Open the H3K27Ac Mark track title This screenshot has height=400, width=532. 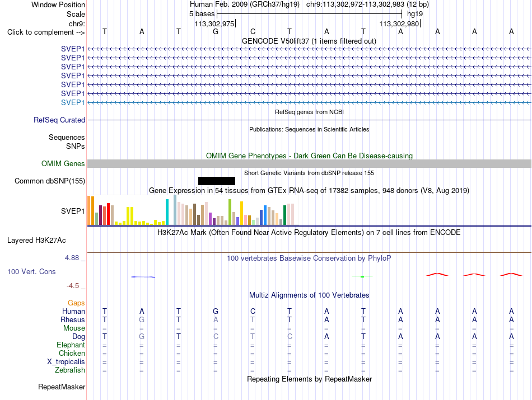point(309,233)
